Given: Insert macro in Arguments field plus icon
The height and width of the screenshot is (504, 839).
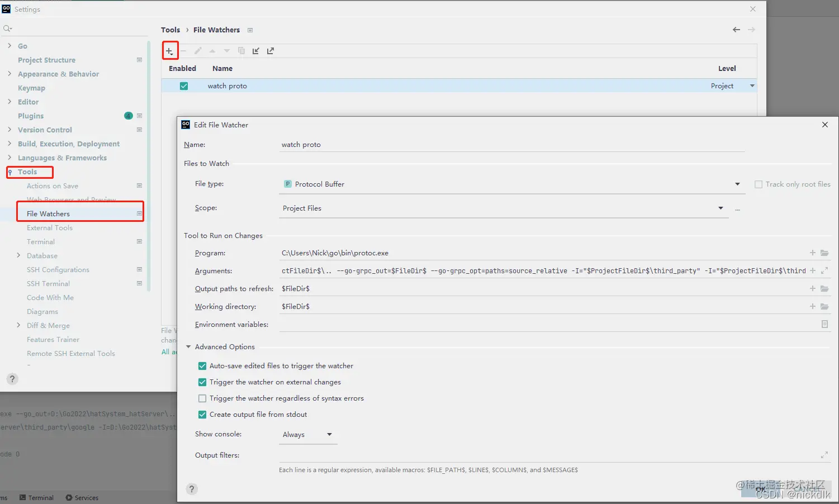Looking at the screenshot, I should [813, 270].
